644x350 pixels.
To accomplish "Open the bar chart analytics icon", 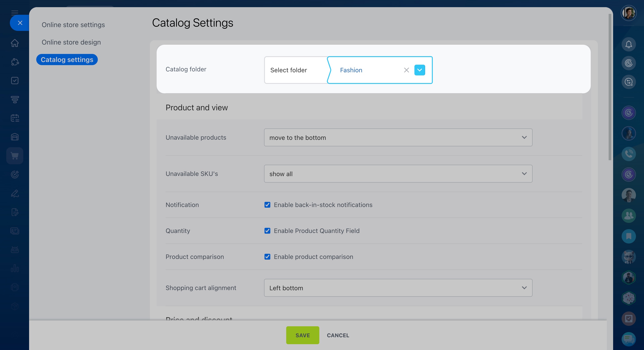I will coord(15,268).
